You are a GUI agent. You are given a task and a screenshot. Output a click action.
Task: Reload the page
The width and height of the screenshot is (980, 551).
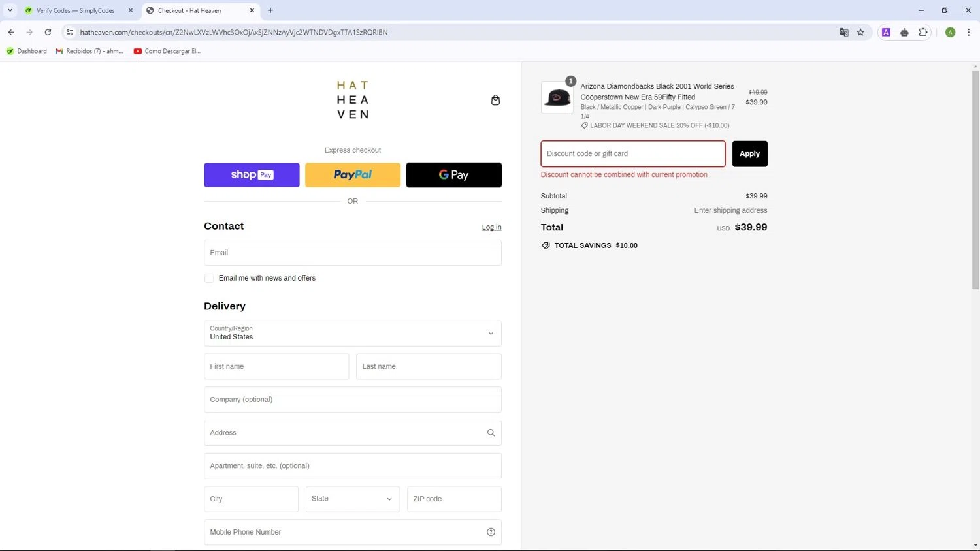pos(48,32)
